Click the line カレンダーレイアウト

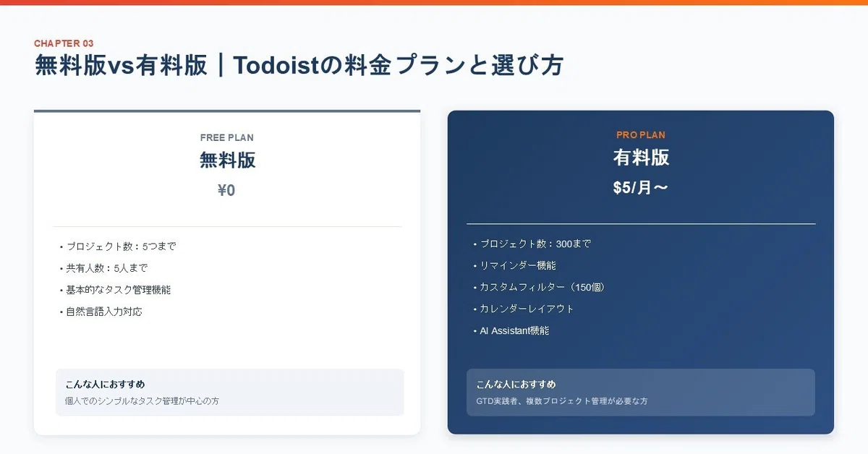[527, 309]
